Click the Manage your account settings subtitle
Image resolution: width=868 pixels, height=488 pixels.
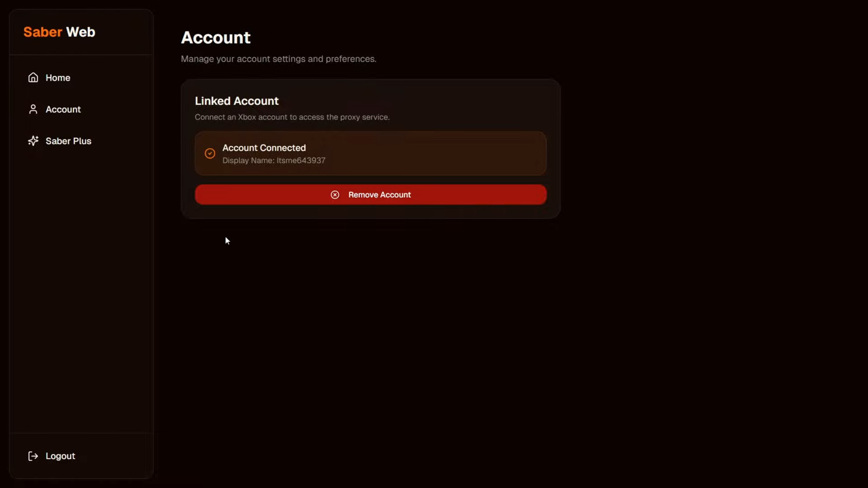[278, 59]
